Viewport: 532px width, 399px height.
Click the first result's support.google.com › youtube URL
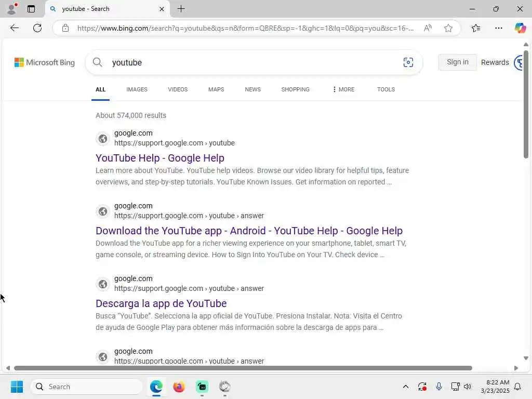pos(175,143)
